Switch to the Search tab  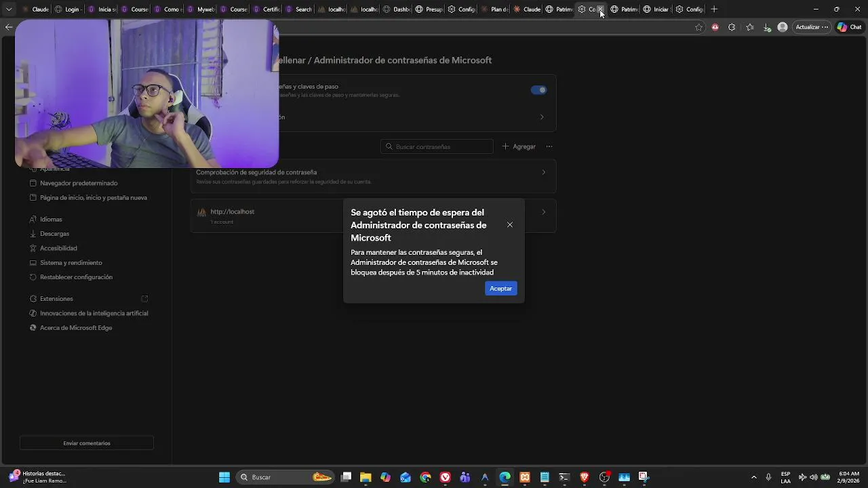299,9
